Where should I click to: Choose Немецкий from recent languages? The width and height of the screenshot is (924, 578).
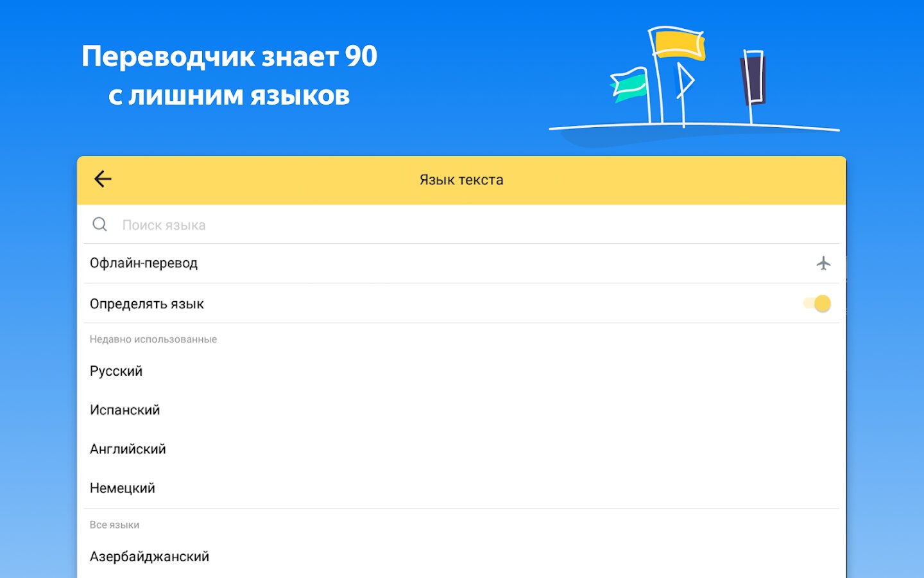[x=461, y=488]
